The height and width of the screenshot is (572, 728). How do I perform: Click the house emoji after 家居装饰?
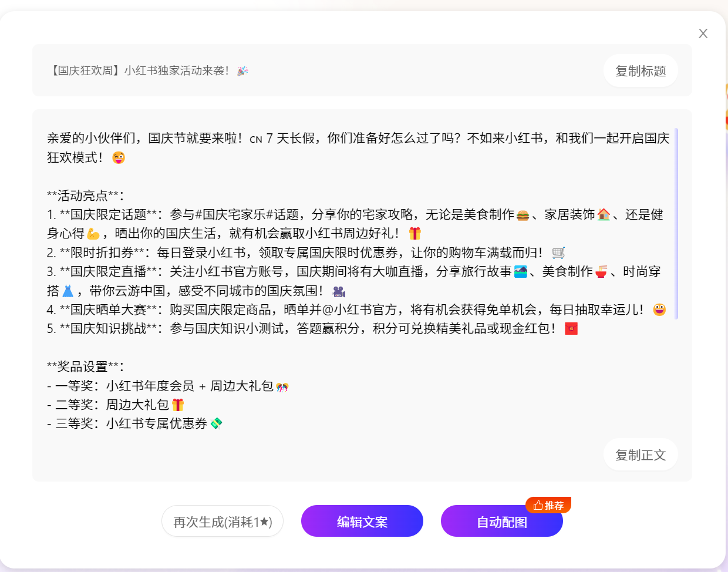604,215
